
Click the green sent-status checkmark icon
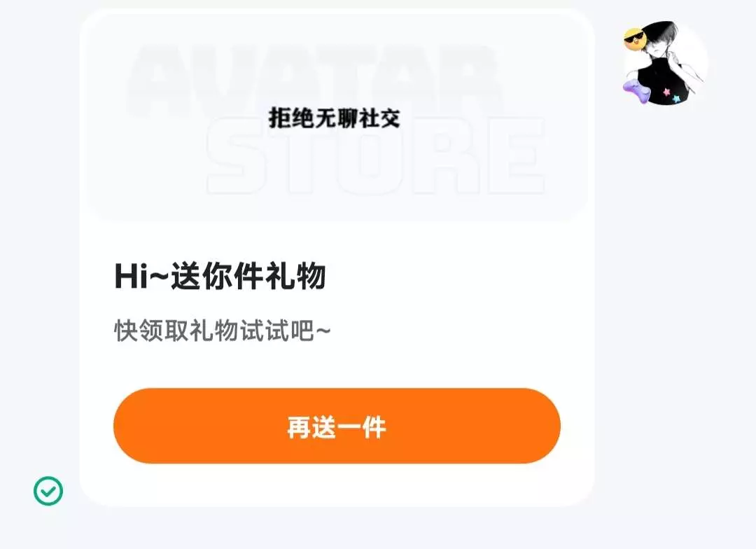(x=48, y=491)
